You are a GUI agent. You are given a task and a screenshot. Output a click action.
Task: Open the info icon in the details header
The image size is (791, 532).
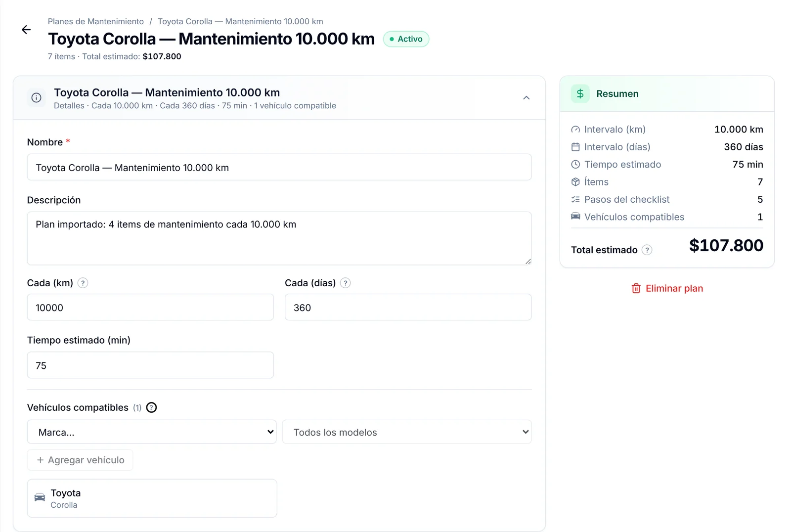37,98
